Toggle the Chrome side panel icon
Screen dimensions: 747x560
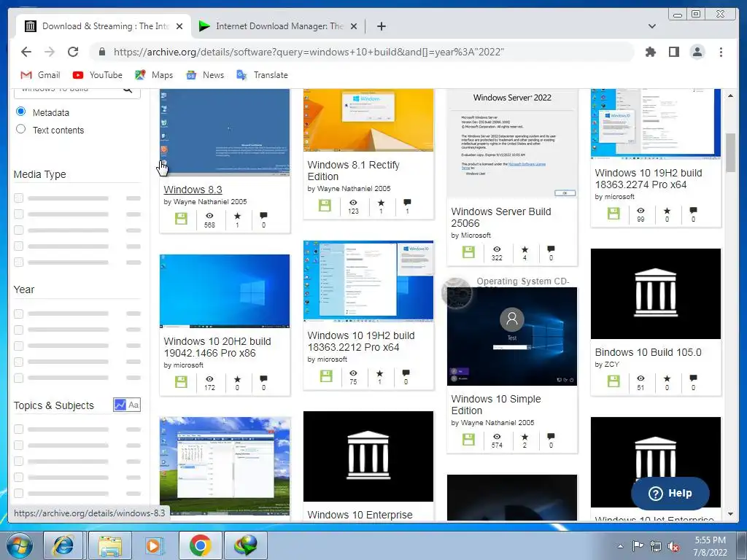(673, 52)
